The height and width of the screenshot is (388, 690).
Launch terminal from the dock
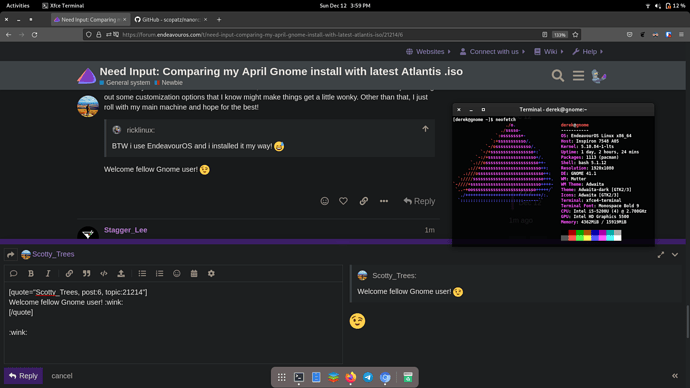point(299,377)
